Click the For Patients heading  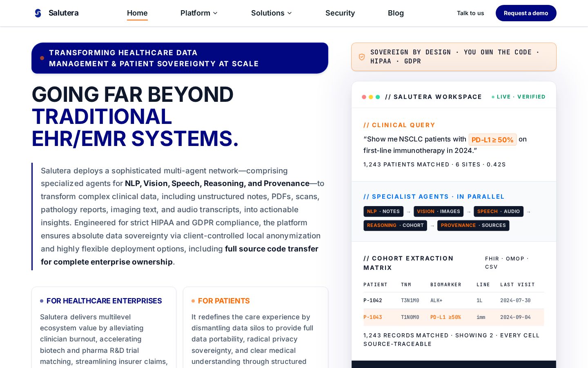point(224,301)
